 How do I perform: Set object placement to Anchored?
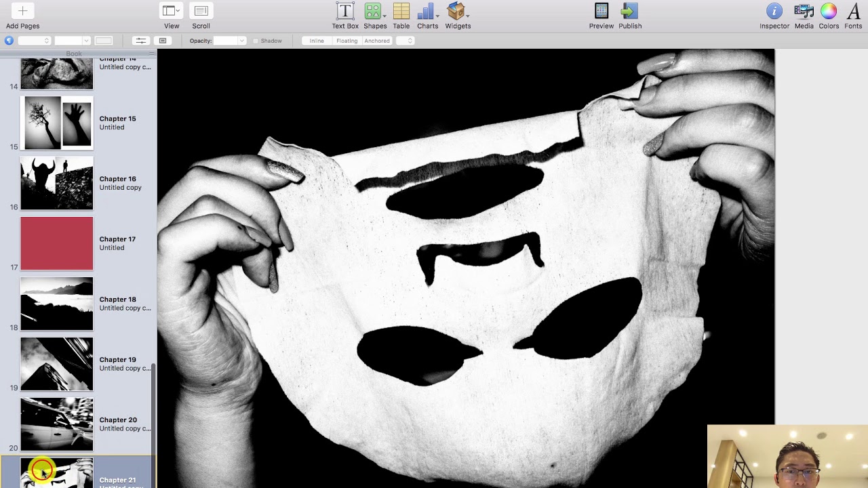pyautogui.click(x=377, y=41)
